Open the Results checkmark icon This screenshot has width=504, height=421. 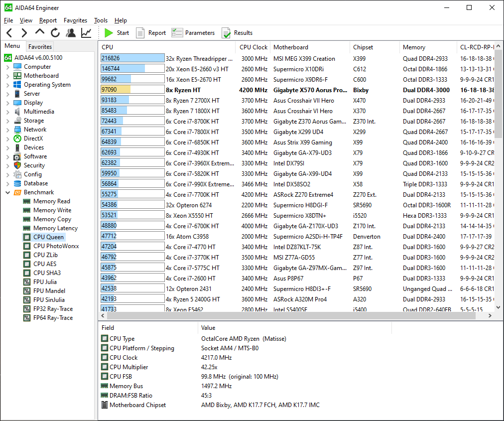point(226,33)
